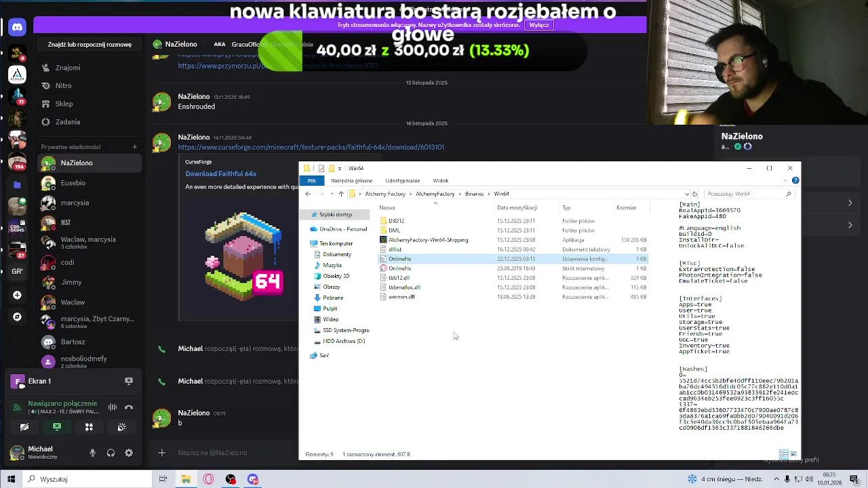Open Waclaw, marcysia group chat
This screenshot has height=488, width=868.
tap(90, 242)
